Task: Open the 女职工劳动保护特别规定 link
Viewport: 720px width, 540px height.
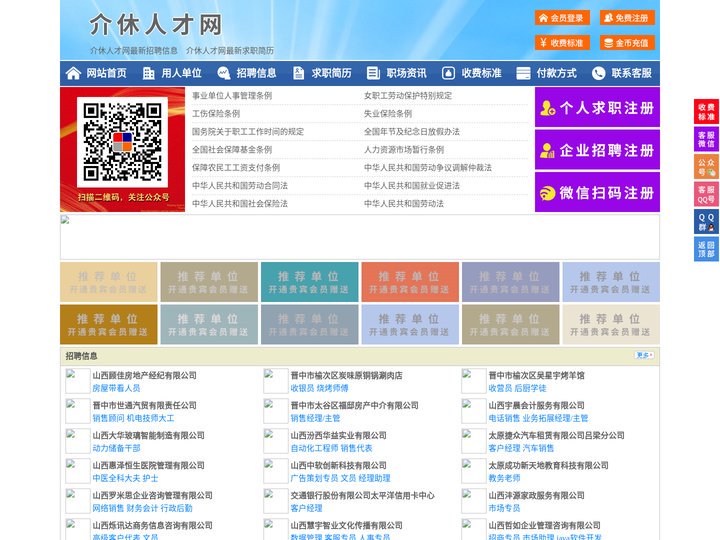Action: [x=408, y=96]
